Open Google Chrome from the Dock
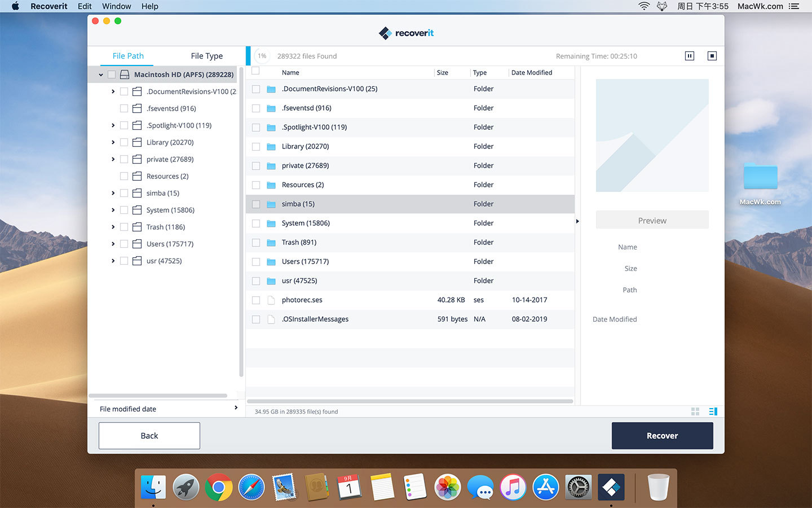This screenshot has width=812, height=508. [219, 487]
